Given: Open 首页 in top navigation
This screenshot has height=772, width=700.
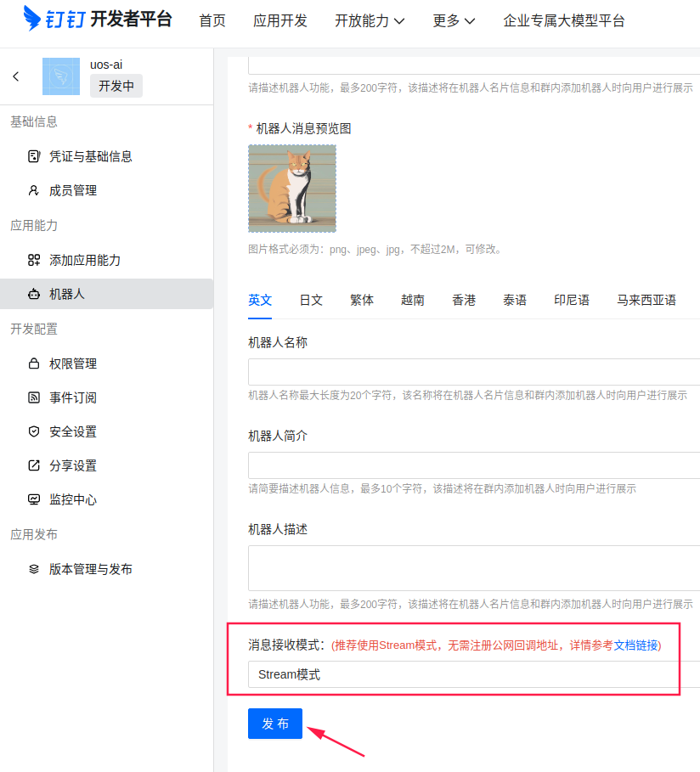Looking at the screenshot, I should 212,20.
